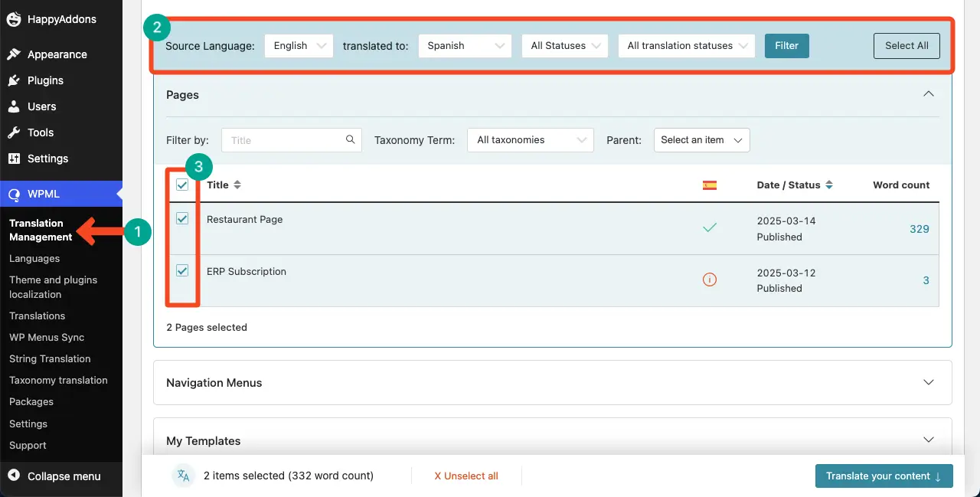The image size is (980, 497).
Task: Open Theme and plugins localization
Action: coord(53,287)
